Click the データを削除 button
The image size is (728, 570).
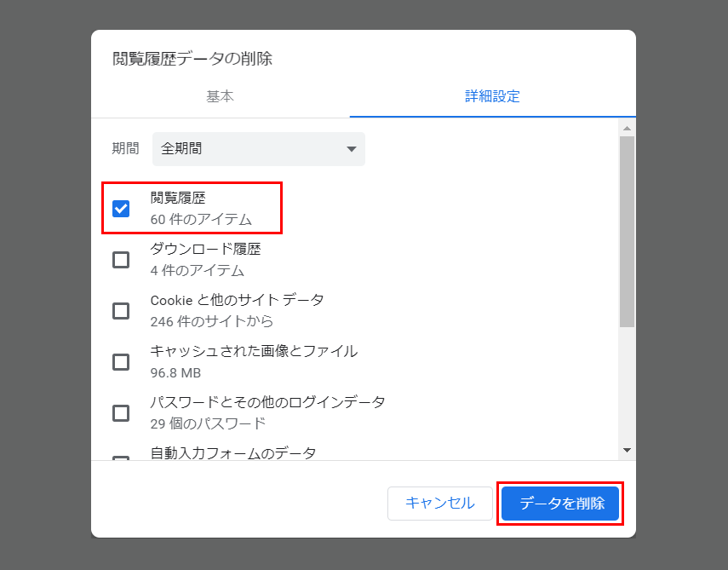pos(560,504)
